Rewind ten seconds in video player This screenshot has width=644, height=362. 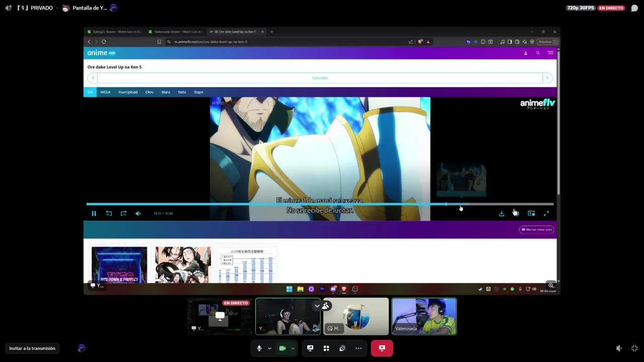(109, 213)
